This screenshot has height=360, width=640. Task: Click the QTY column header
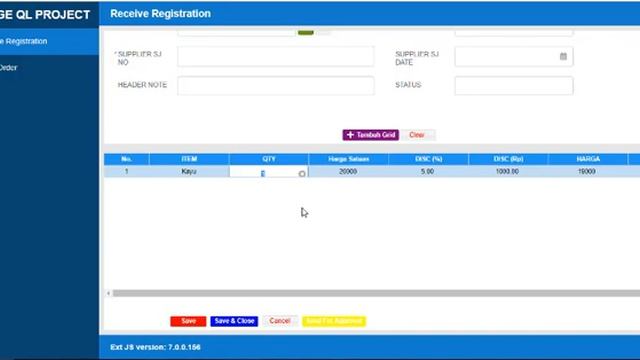(x=269, y=159)
